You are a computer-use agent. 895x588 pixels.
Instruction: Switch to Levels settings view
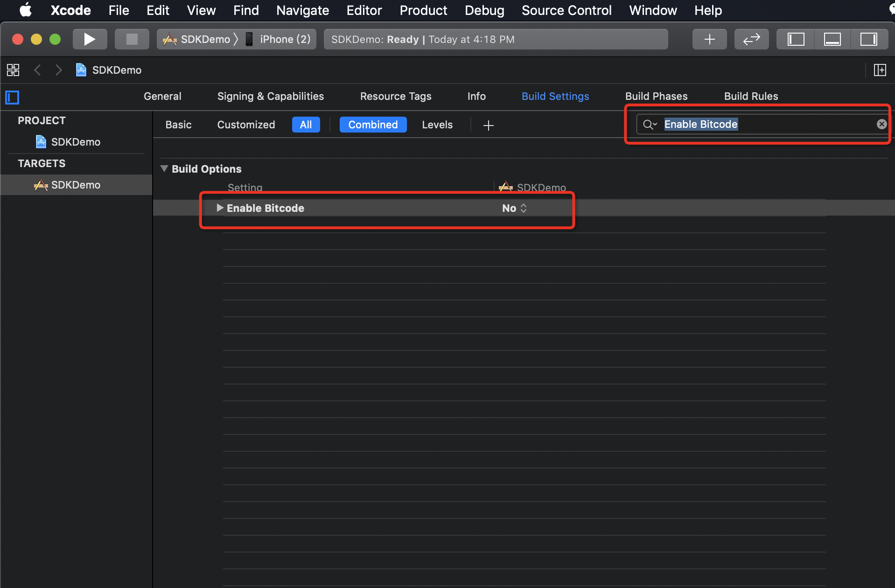[x=437, y=125]
